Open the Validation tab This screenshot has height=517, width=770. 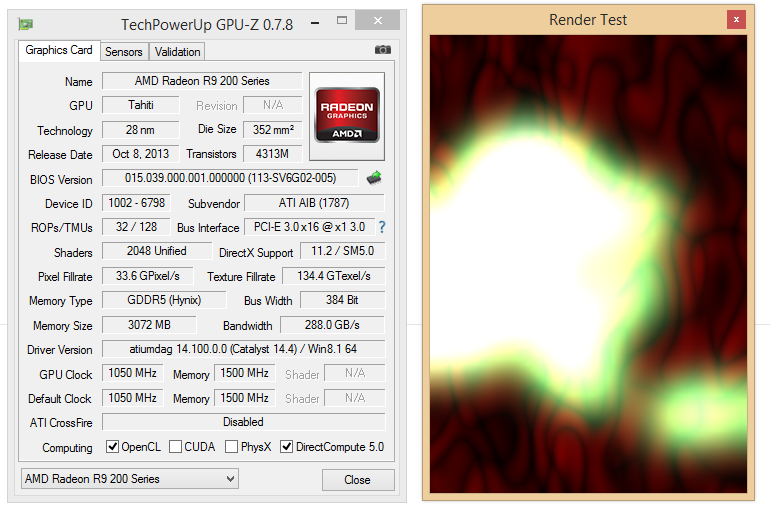point(177,52)
